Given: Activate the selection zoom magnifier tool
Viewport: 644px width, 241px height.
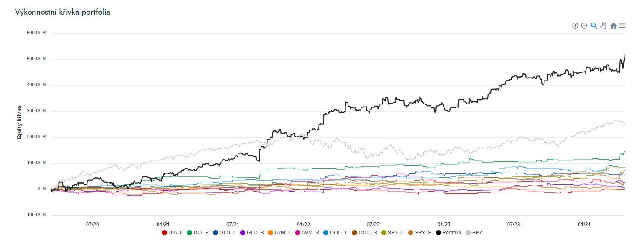Looking at the screenshot, I should (x=594, y=26).
